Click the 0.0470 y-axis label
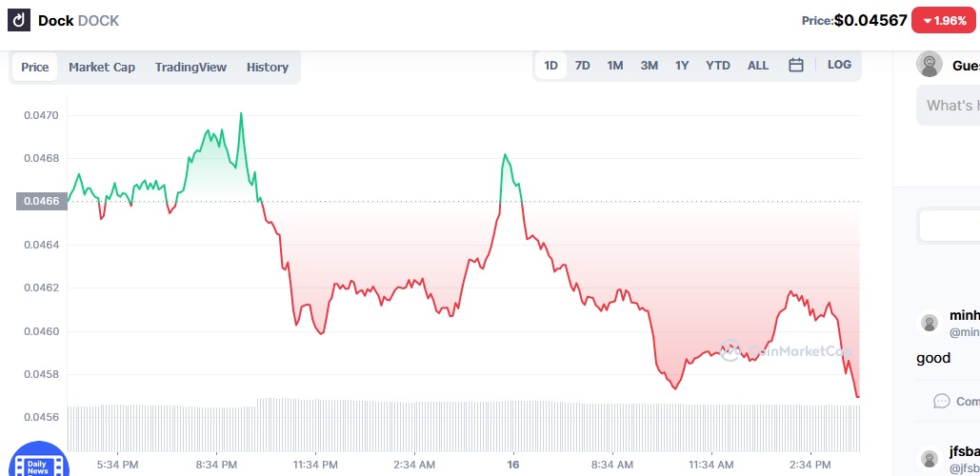980x476 pixels. [x=41, y=115]
